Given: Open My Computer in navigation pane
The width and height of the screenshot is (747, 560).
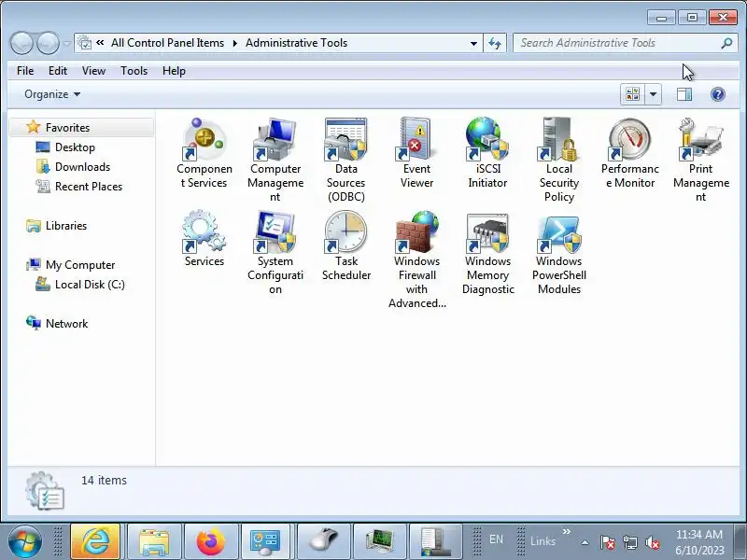Looking at the screenshot, I should (x=80, y=265).
